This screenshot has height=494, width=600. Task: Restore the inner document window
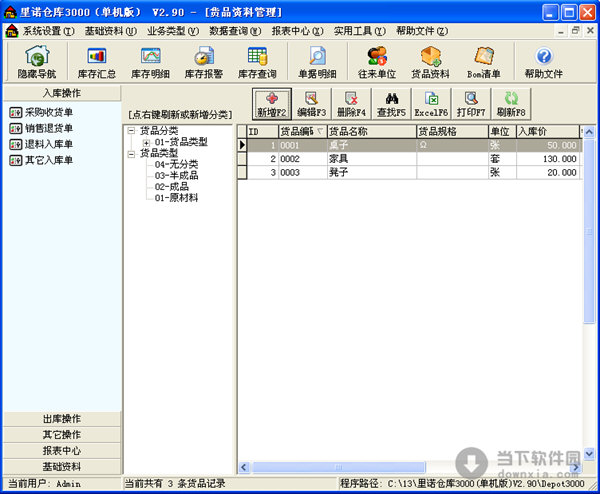575,31
